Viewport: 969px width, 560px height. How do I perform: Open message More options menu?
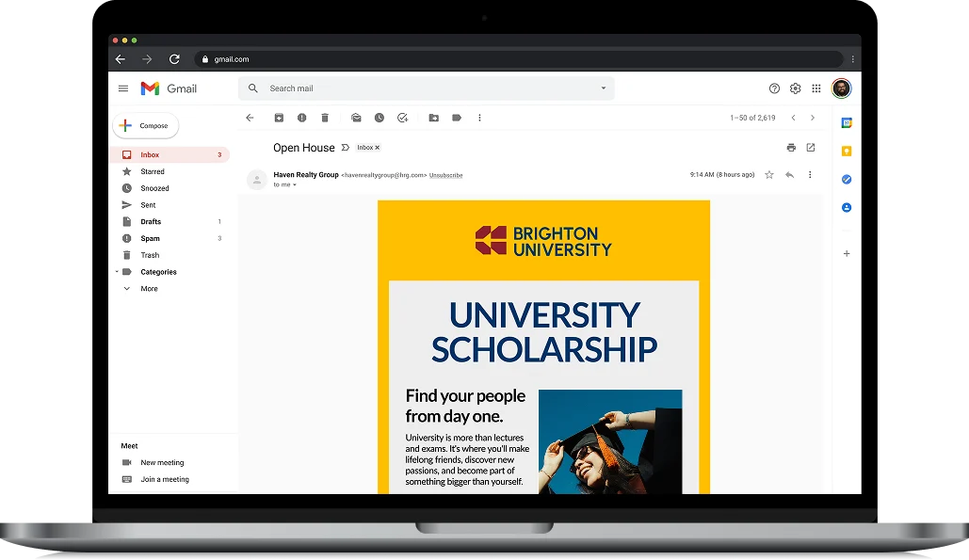810,175
